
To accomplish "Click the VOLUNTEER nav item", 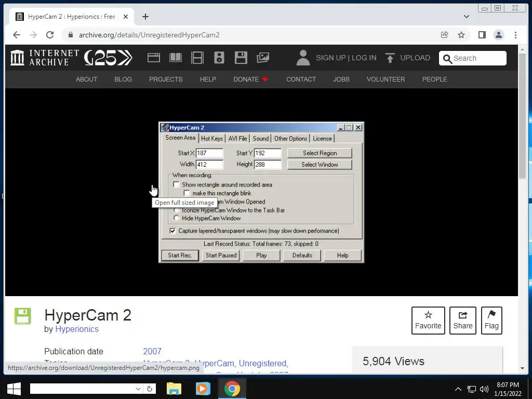I will (x=386, y=79).
